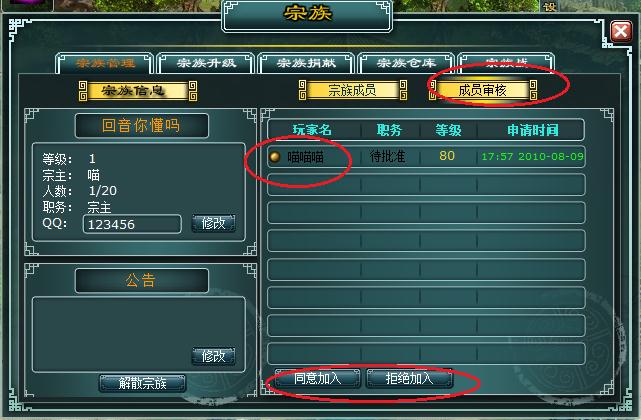Click 修改 under the 公告 box

click(x=213, y=356)
